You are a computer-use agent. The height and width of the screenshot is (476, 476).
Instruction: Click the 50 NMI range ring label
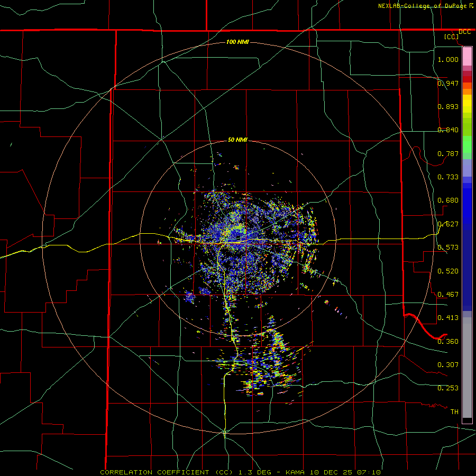237,140
